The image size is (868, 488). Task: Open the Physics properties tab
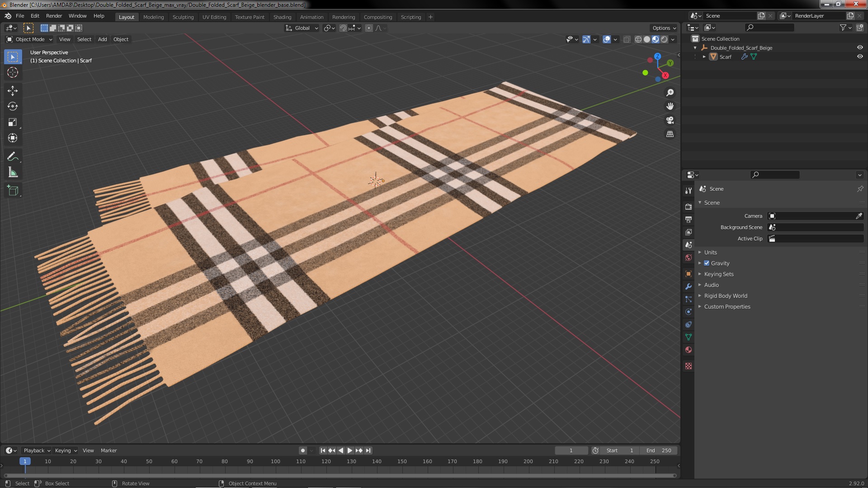pyautogui.click(x=688, y=312)
